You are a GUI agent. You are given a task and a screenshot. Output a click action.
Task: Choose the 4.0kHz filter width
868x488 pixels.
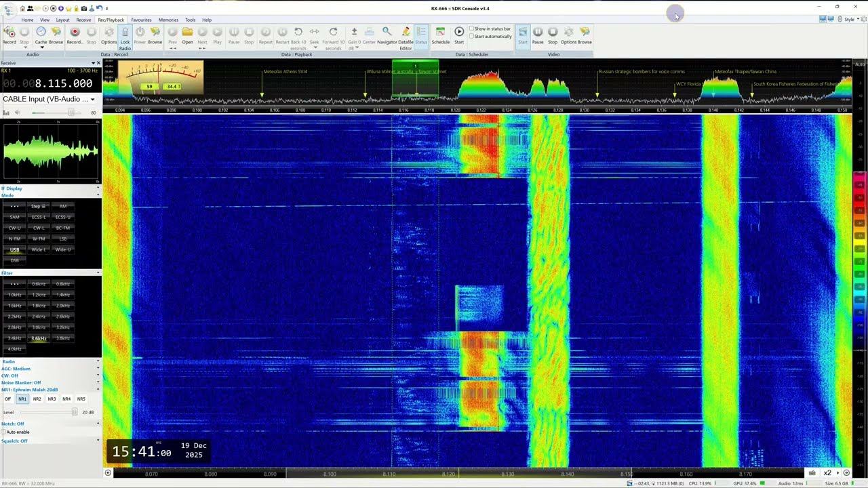(x=15, y=349)
